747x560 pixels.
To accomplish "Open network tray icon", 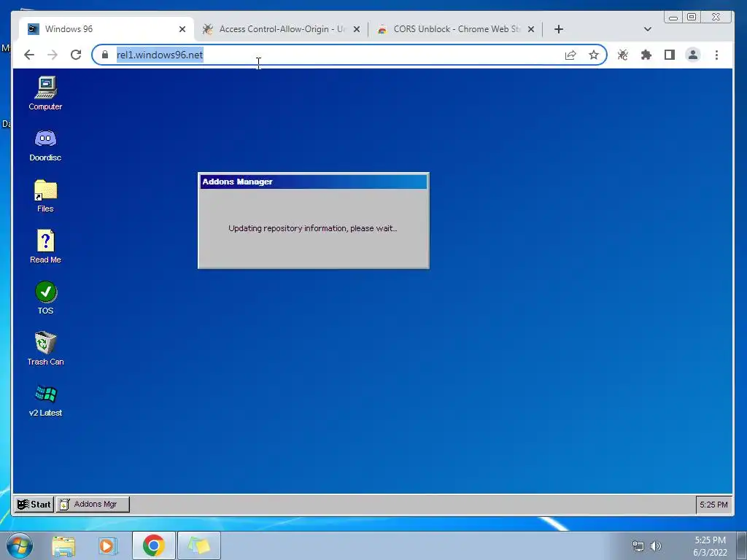I will (x=638, y=546).
